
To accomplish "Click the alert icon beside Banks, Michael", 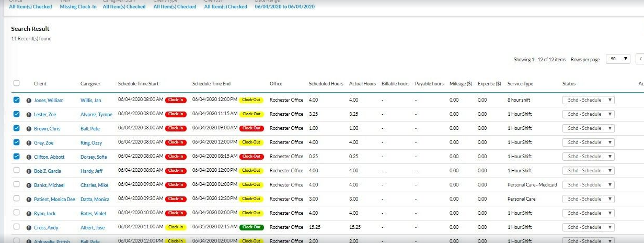I will [x=29, y=185].
